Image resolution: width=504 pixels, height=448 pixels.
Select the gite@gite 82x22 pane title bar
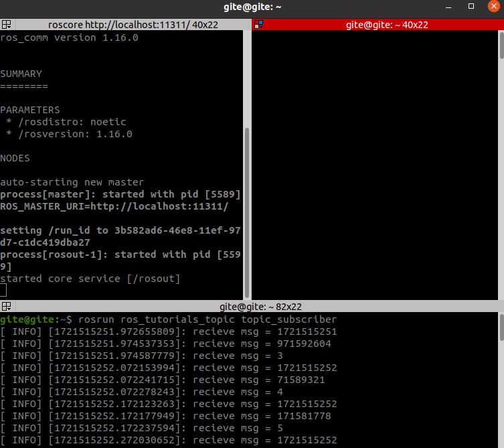pos(260,307)
